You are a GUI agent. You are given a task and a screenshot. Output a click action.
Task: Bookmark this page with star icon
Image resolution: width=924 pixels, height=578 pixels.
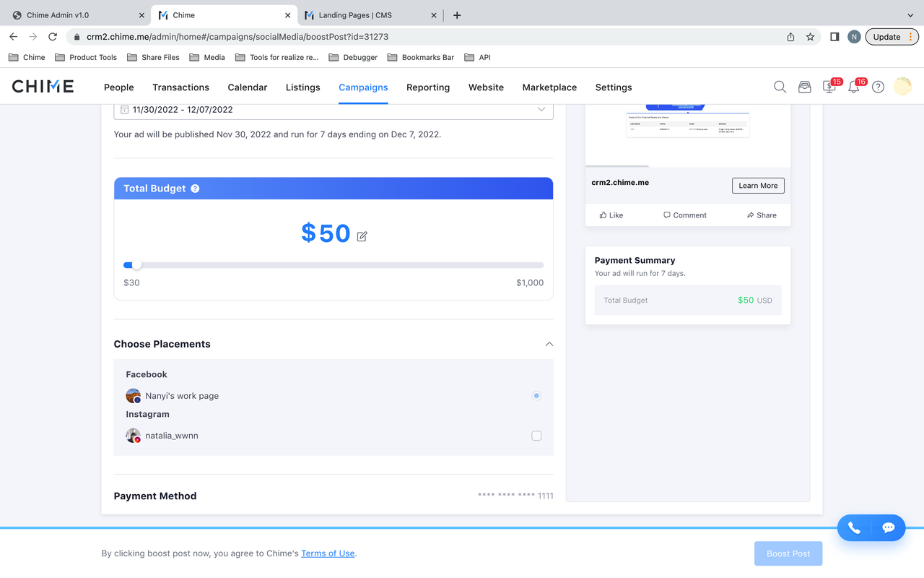click(810, 37)
